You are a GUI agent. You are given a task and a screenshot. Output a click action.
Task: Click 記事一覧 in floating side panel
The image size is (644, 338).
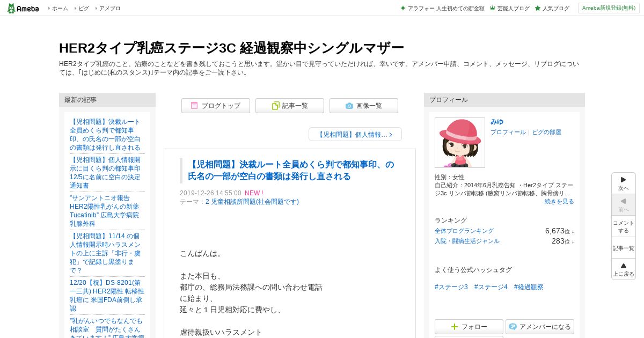(624, 248)
